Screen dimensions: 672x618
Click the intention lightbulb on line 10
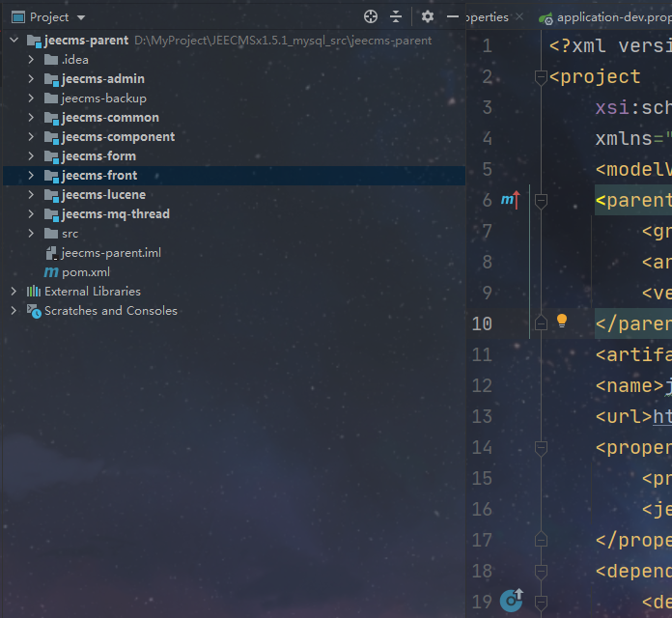pyautogui.click(x=562, y=321)
